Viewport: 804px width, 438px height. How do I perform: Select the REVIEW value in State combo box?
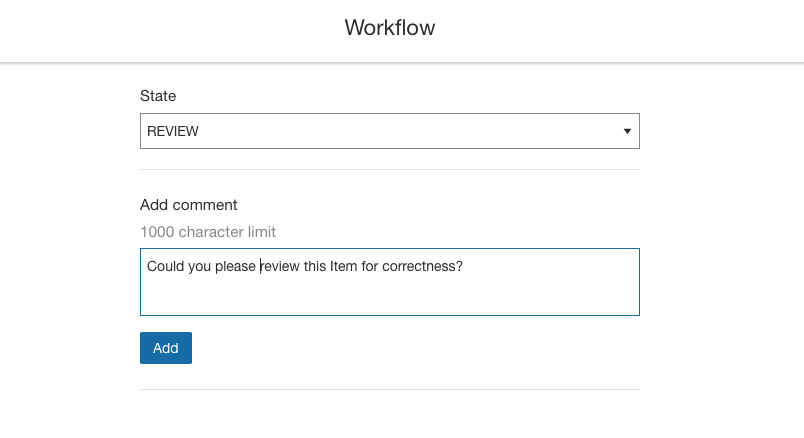(x=173, y=131)
